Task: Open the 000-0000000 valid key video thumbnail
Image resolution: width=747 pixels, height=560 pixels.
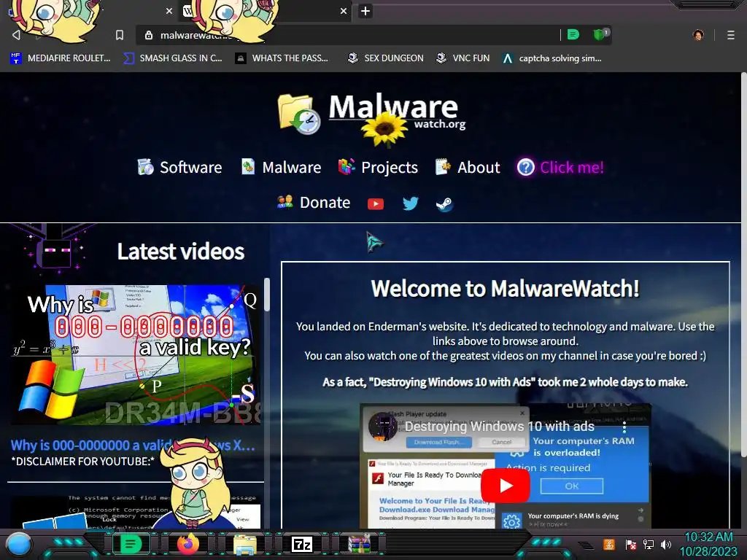Action: click(136, 355)
